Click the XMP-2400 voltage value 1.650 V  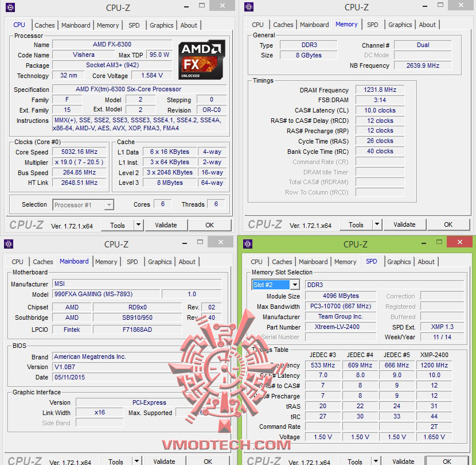[x=434, y=437]
